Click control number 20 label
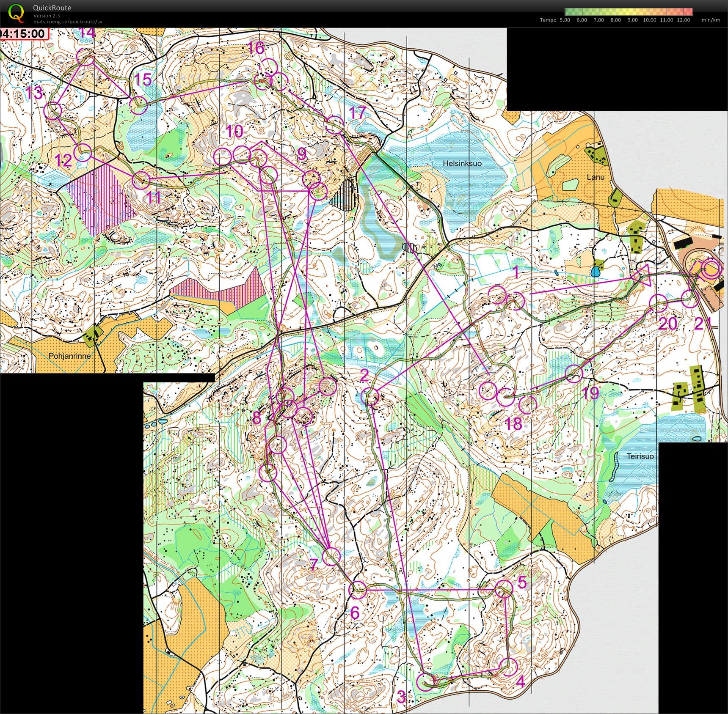728x714 pixels. [x=668, y=324]
